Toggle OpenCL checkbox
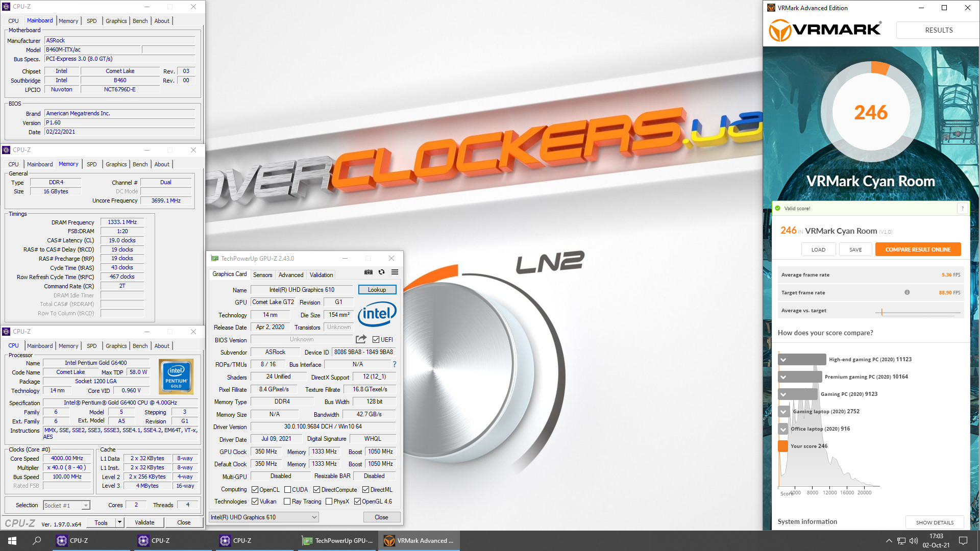The width and height of the screenshot is (980, 551). 255,490
